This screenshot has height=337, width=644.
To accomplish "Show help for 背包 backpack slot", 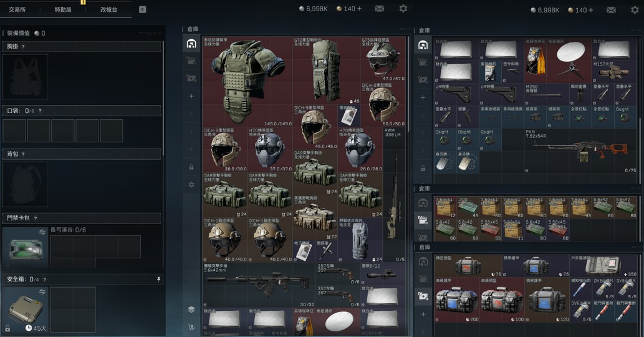I will pos(23,154).
